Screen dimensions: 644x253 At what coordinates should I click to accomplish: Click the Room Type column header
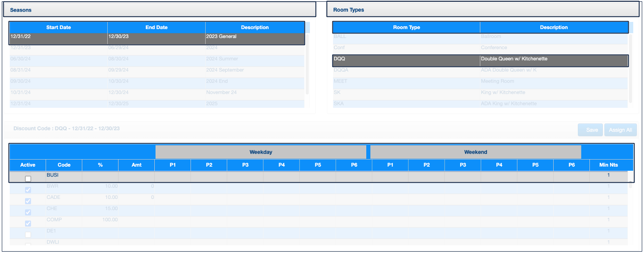tap(406, 27)
